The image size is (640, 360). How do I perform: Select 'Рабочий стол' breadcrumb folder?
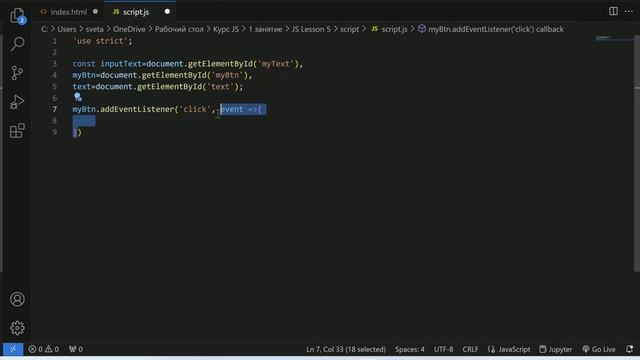tap(179, 29)
